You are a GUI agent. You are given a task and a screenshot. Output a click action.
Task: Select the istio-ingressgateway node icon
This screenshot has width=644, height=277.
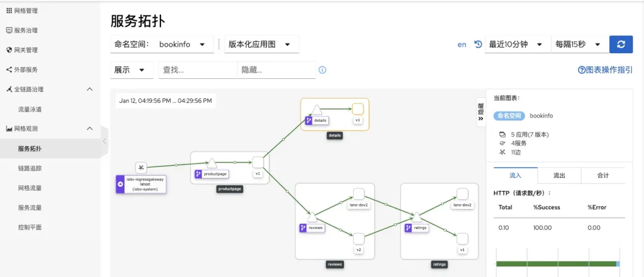pos(141,167)
